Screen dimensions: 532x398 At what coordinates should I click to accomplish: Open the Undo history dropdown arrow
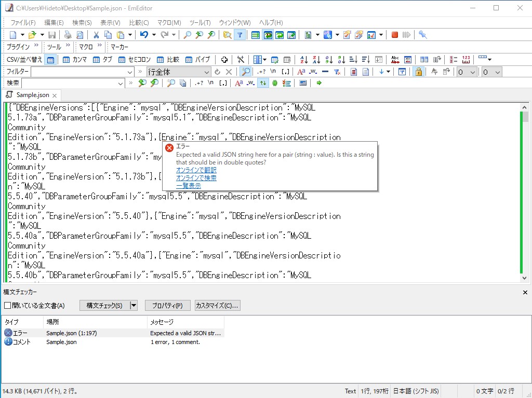coord(154,35)
